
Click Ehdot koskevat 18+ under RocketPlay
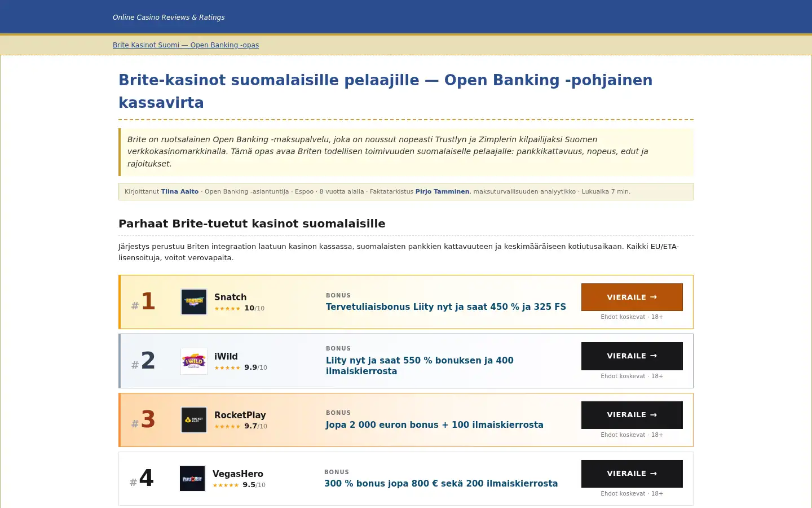point(632,435)
